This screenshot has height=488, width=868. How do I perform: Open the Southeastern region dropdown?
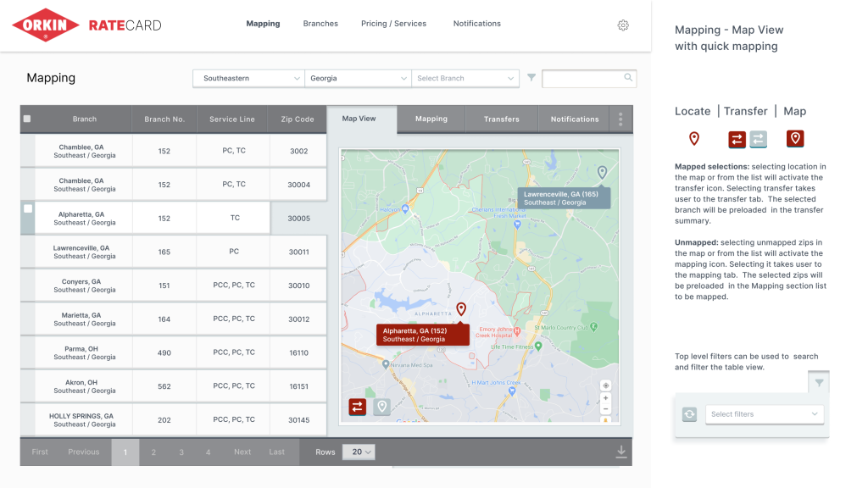248,78
